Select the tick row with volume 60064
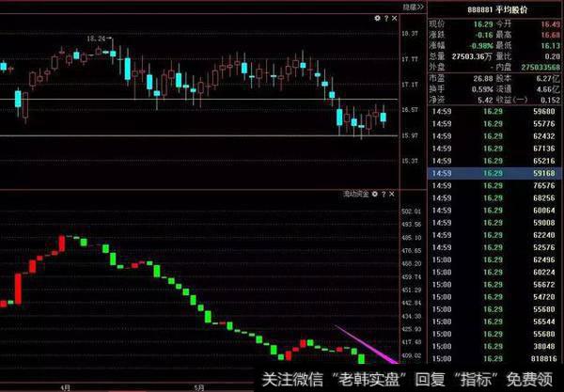 pyautogui.click(x=494, y=211)
